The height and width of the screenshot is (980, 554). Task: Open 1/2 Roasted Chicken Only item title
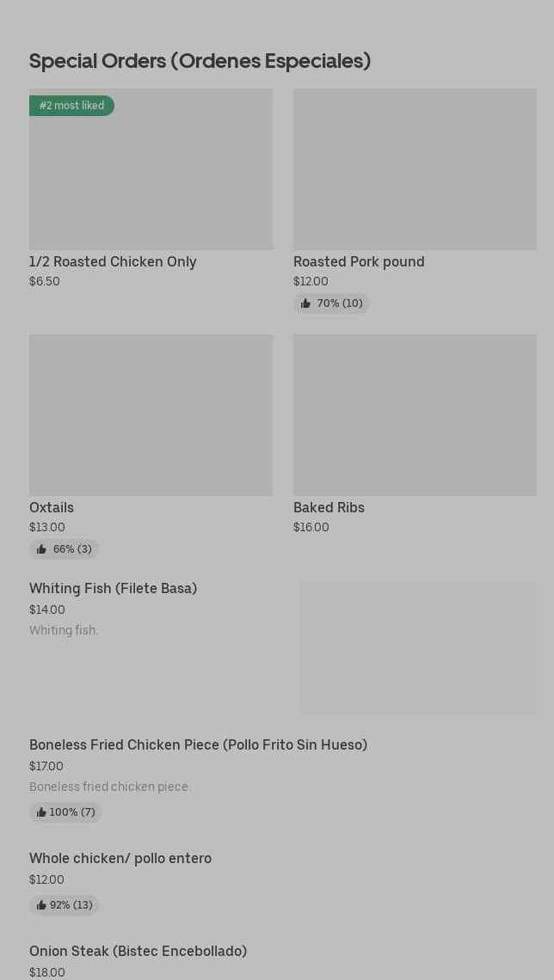[x=113, y=261]
